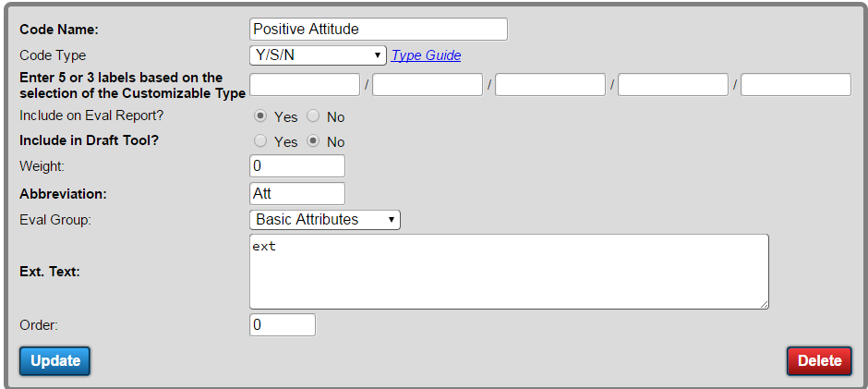Click the first custom label field
This screenshot has height=389, width=868.
pos(305,85)
